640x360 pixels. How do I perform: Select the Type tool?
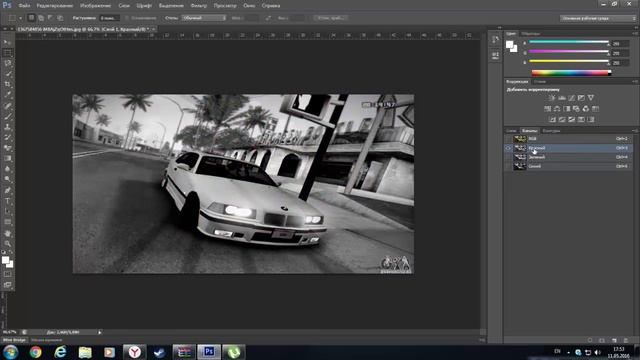pos(8,201)
